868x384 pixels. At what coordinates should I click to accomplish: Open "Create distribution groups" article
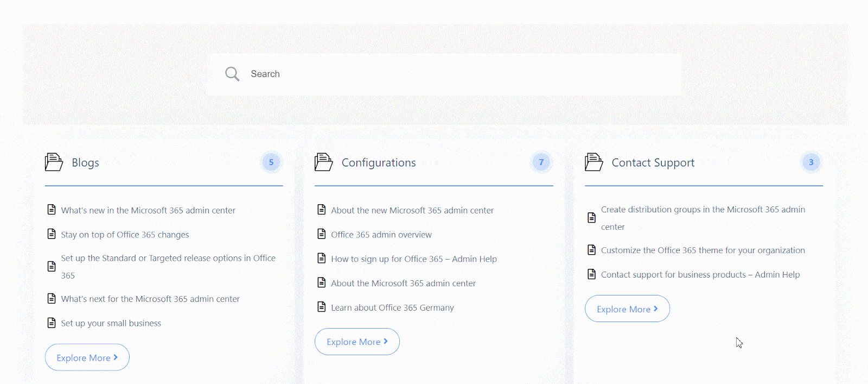(x=703, y=218)
